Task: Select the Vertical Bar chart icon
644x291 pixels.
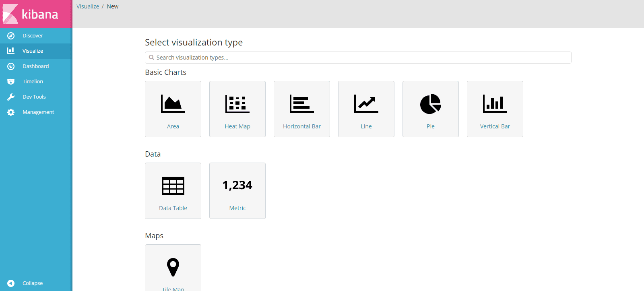Action: pos(495,103)
